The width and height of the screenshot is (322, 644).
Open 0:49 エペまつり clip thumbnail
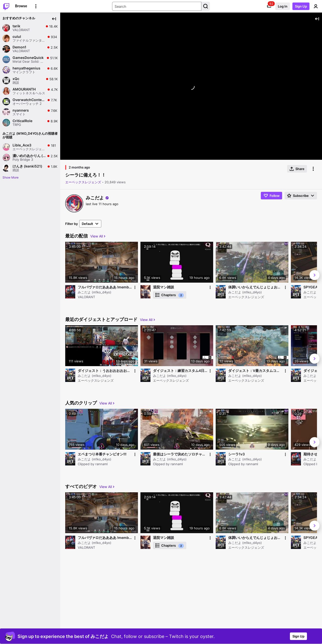click(102, 429)
